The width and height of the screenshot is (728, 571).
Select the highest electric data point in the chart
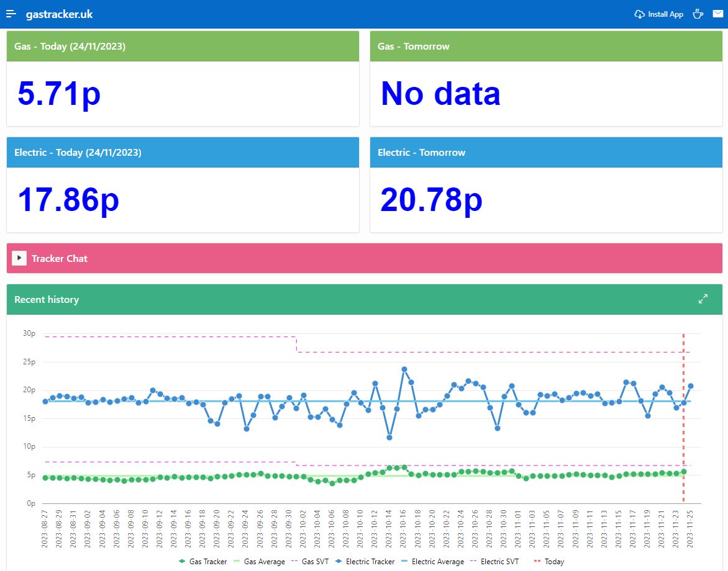coord(404,369)
